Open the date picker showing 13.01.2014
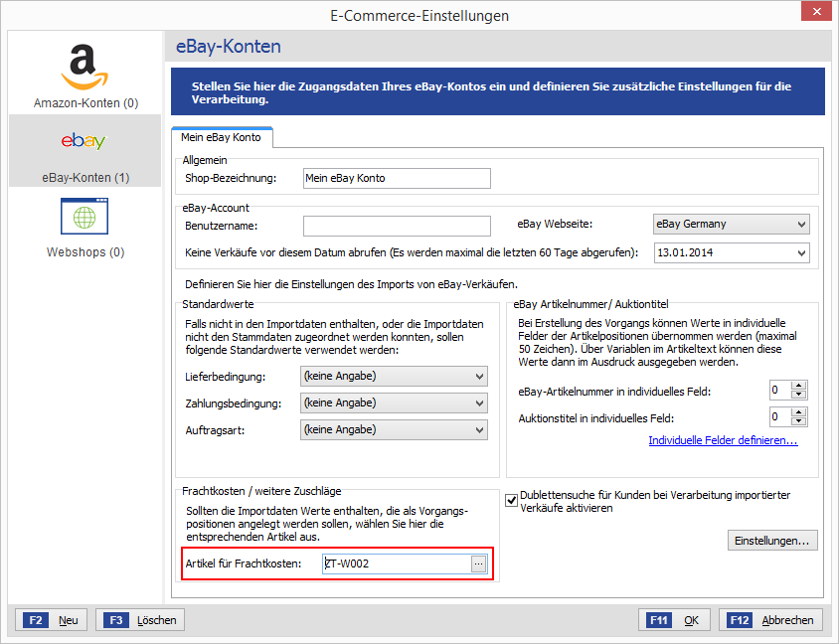The image size is (839, 644). point(731,253)
